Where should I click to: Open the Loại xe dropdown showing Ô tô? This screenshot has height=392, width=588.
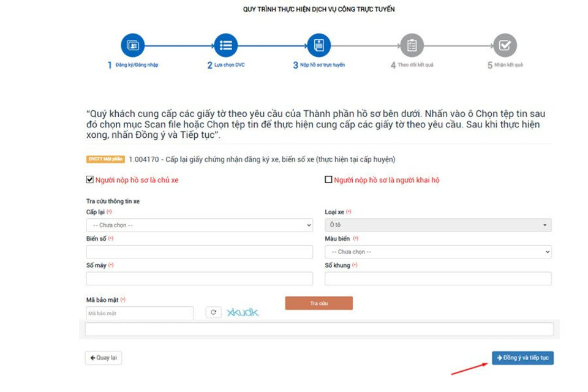tap(437, 225)
